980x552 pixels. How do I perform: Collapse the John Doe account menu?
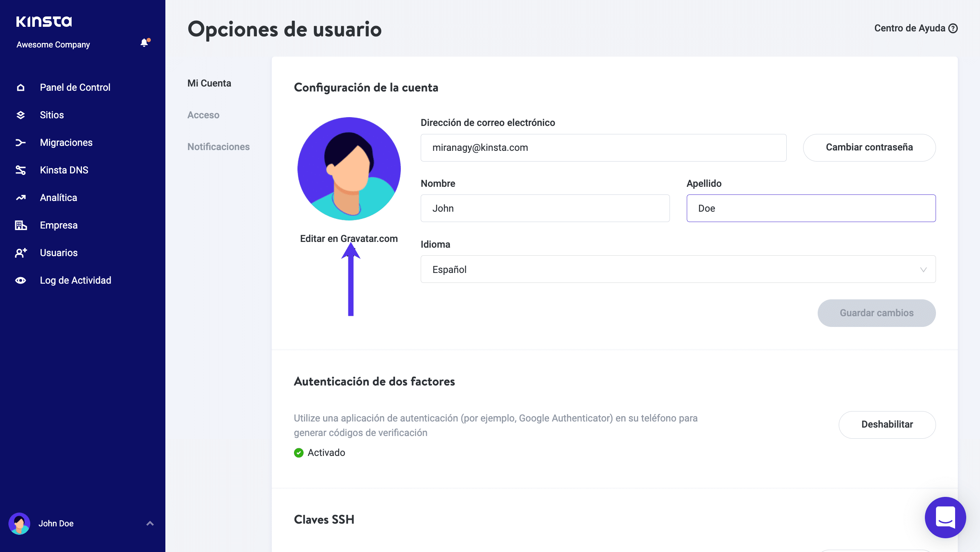(x=150, y=523)
